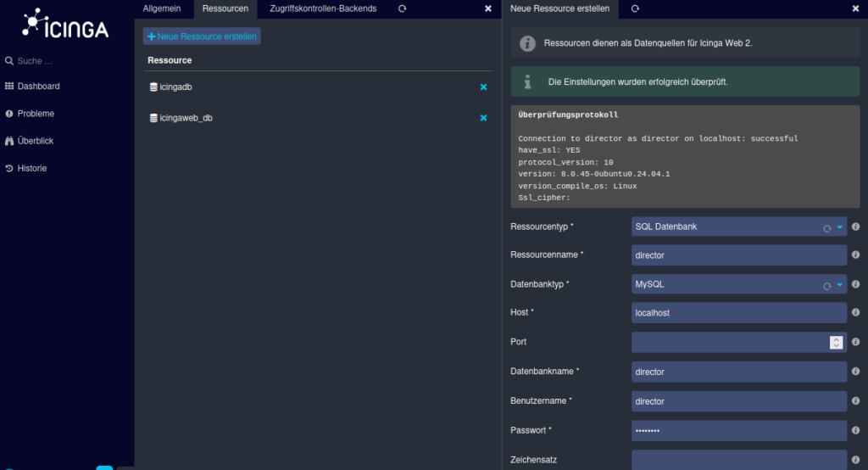The height and width of the screenshot is (470, 868).
Task: Switch to the Zugriffskontrollen-Backends tab
Action: [323, 8]
